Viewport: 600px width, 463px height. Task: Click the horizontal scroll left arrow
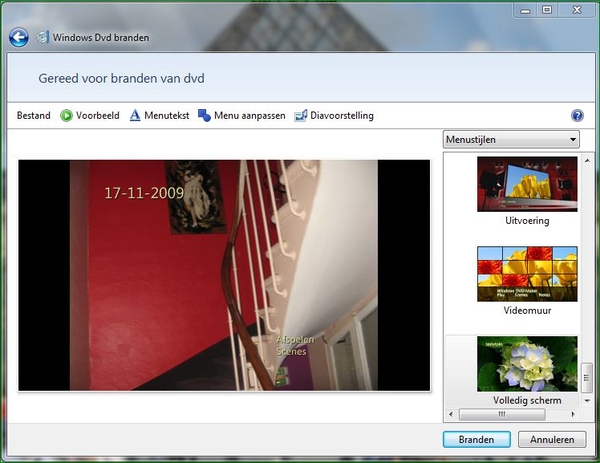point(451,414)
